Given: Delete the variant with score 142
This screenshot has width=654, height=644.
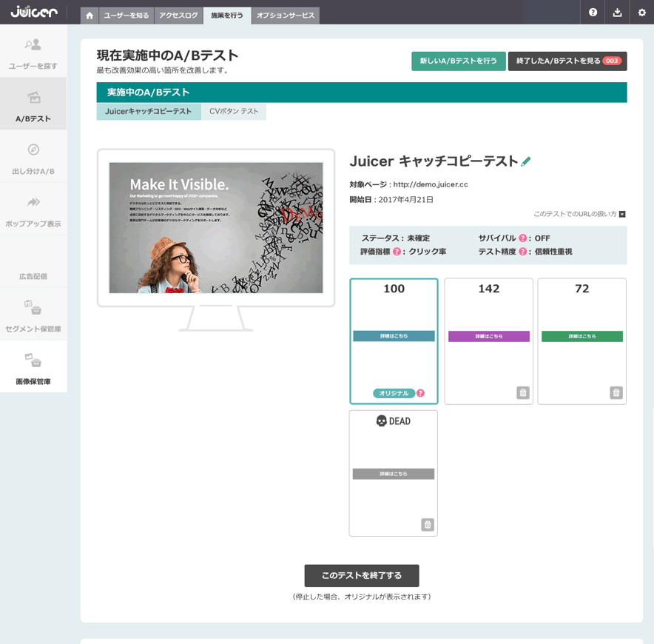Looking at the screenshot, I should pos(522,393).
